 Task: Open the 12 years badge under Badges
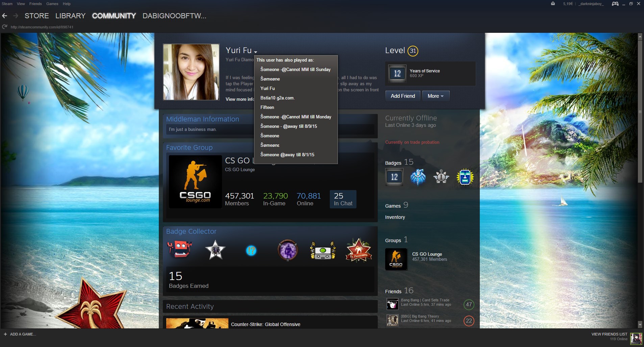coord(394,177)
